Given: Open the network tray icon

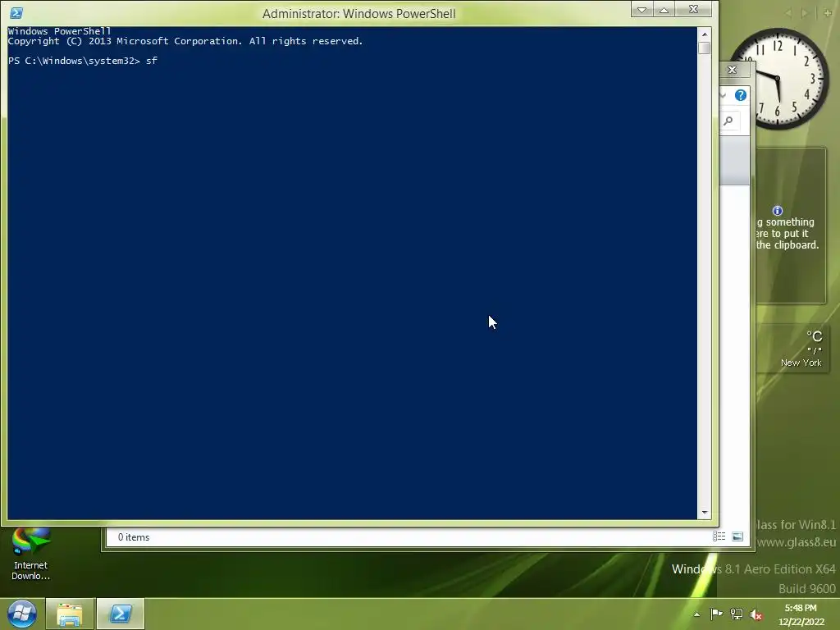Looking at the screenshot, I should 737,614.
